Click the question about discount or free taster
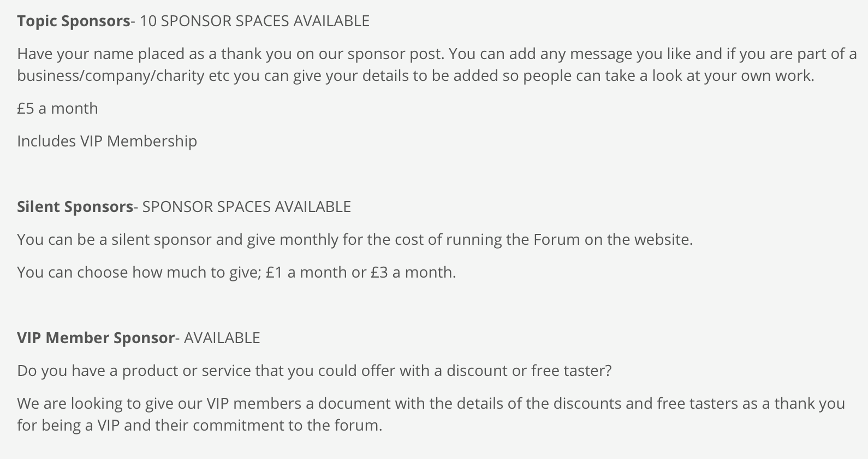 click(314, 371)
